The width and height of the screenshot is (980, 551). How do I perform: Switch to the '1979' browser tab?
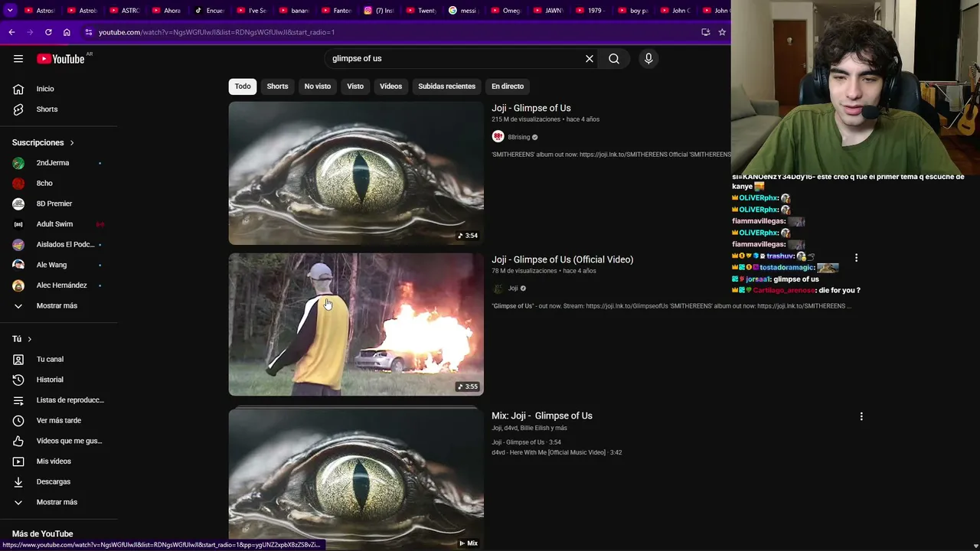pyautogui.click(x=590, y=11)
